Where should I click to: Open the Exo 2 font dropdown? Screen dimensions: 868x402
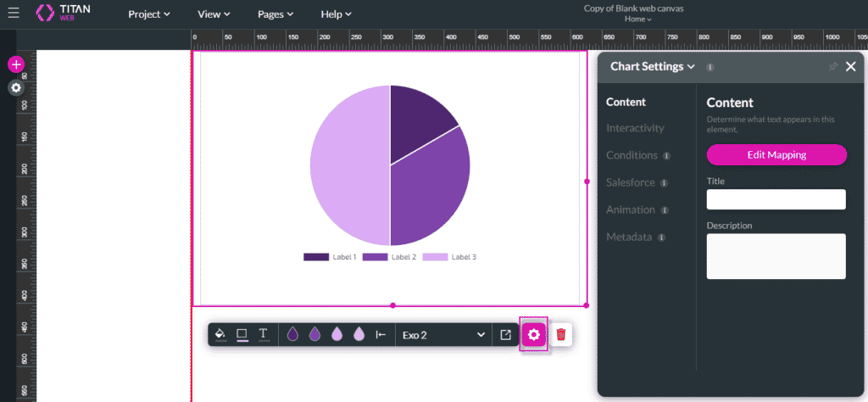click(x=443, y=335)
